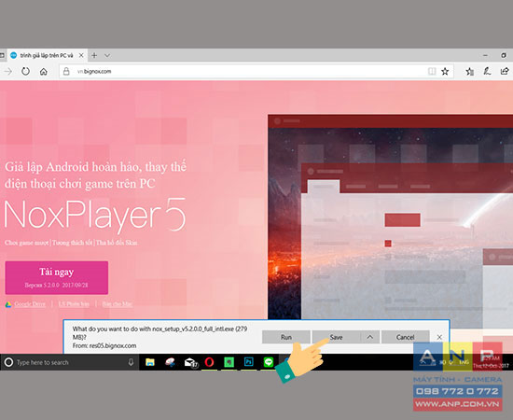This screenshot has width=513, height=420.
Task: Click Run in the download bar
Action: (x=286, y=337)
